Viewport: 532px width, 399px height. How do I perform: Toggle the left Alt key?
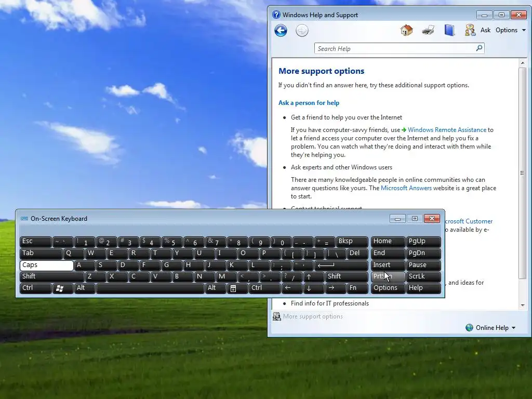pyautogui.click(x=85, y=288)
